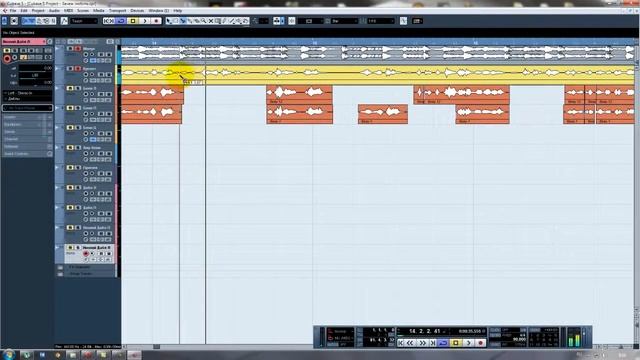Adjust the inspector track delay slider
The width and height of the screenshot is (640, 360).
pos(35,83)
